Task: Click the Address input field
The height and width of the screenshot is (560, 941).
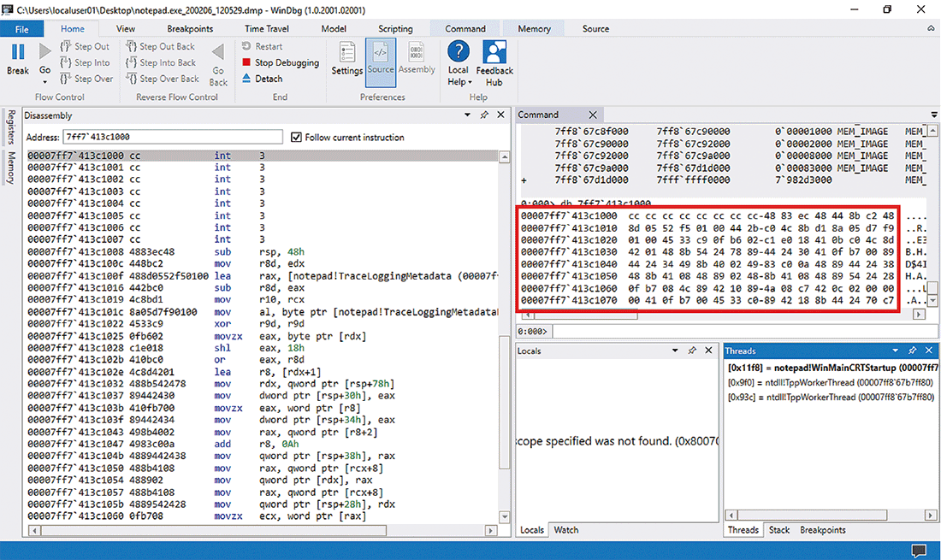Action: 171,137
